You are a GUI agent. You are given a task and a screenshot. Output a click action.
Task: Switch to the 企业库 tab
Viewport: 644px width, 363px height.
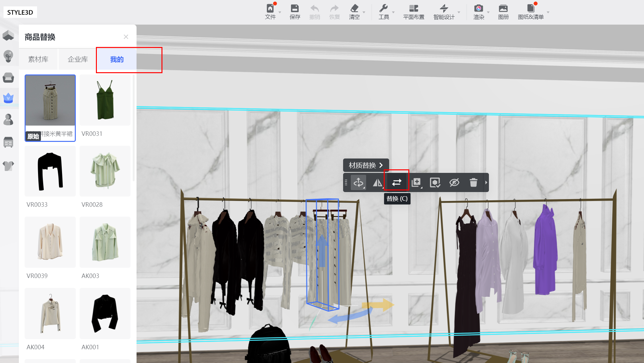coord(78,59)
